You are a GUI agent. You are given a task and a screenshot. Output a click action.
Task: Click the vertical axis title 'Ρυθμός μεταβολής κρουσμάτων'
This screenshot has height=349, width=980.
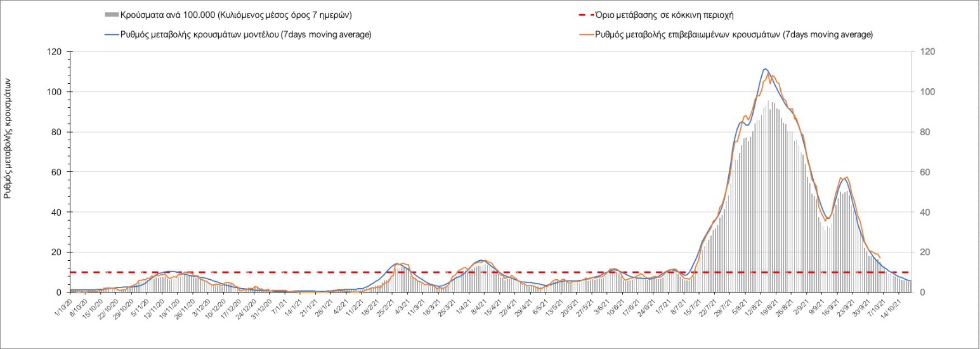8,138
